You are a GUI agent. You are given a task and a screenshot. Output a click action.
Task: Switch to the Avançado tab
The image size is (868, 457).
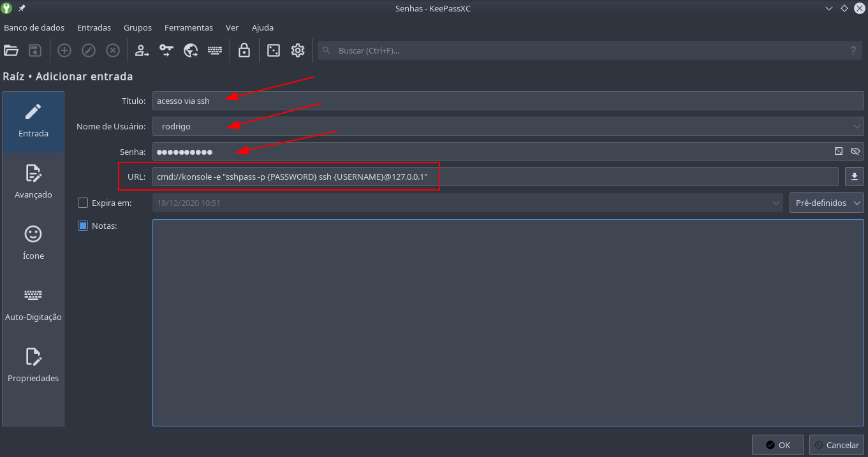pyautogui.click(x=33, y=182)
